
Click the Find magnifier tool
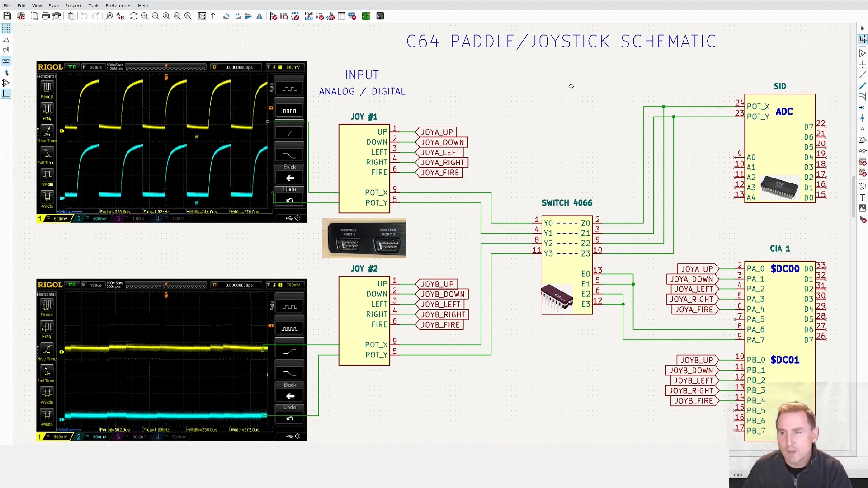(109, 16)
